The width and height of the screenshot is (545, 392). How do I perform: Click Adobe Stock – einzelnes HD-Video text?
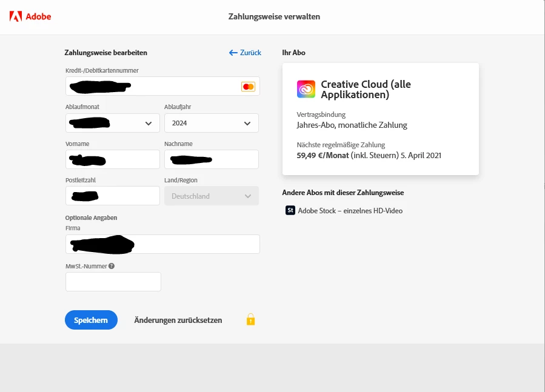[x=350, y=211]
